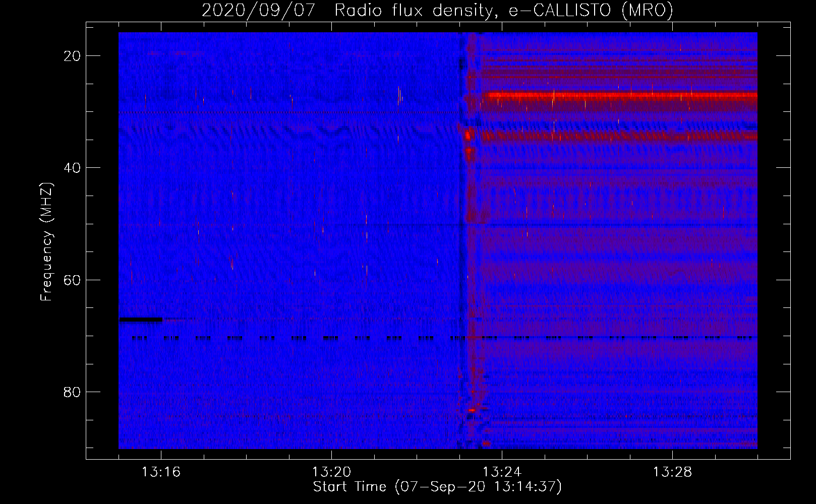
Task: Click the 60 MHz frequency tick label
Action: click(72, 280)
